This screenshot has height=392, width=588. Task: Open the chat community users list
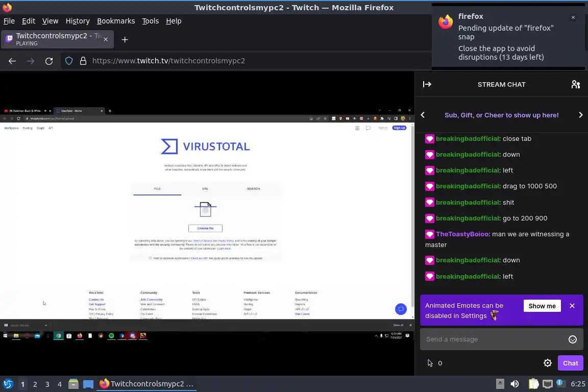click(575, 84)
